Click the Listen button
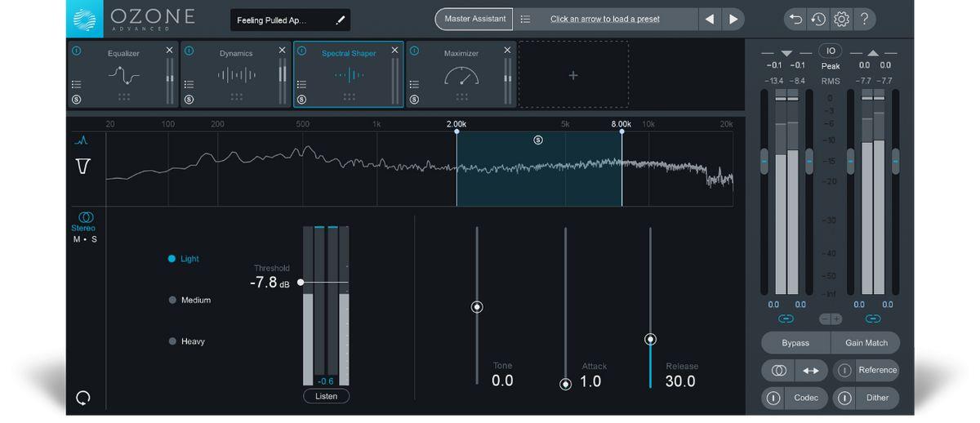 326,396
